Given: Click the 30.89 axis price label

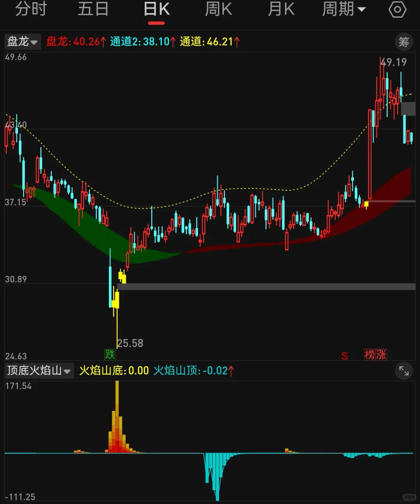Looking at the screenshot, I should pos(16,279).
